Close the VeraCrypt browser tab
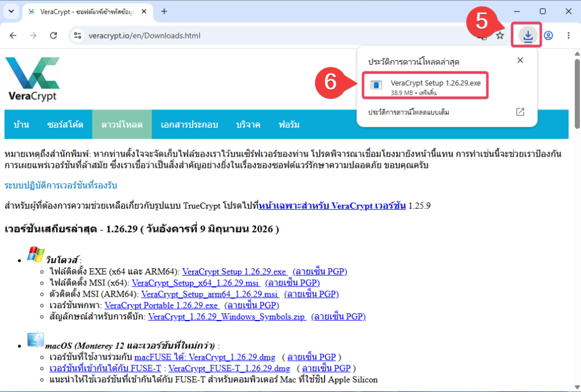The height and width of the screenshot is (392, 581). coord(144,11)
